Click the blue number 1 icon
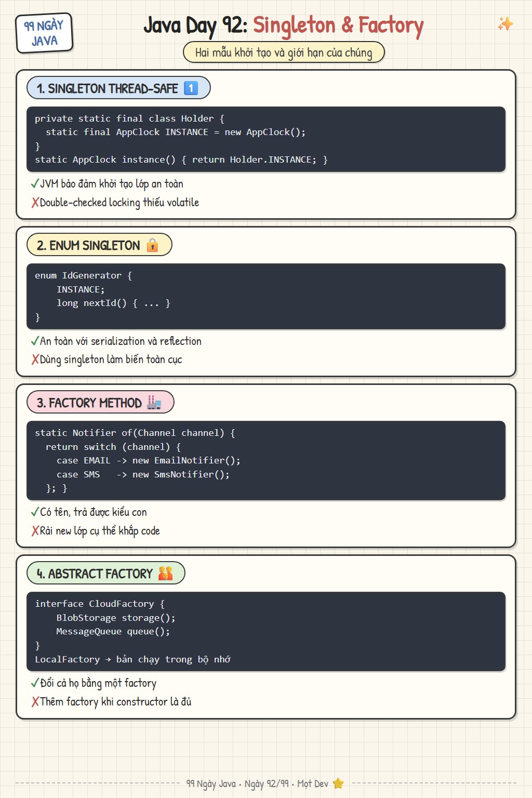Image resolution: width=532 pixels, height=798 pixels. 191,88
